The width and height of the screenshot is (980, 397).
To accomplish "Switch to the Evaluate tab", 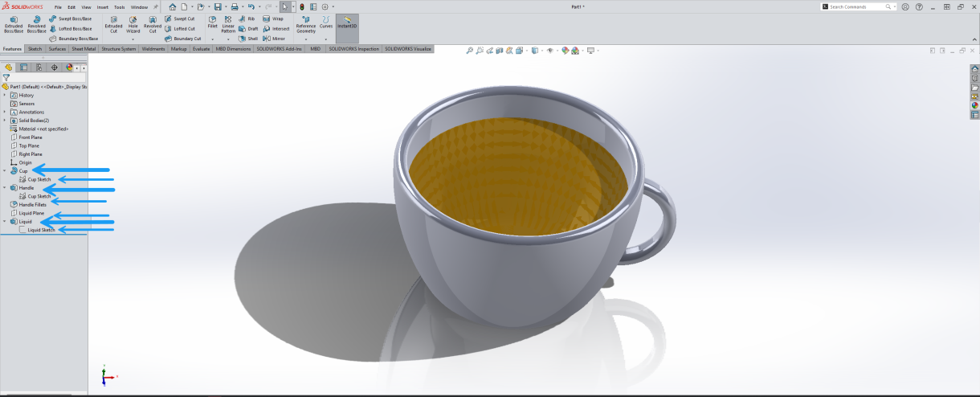I will 201,49.
